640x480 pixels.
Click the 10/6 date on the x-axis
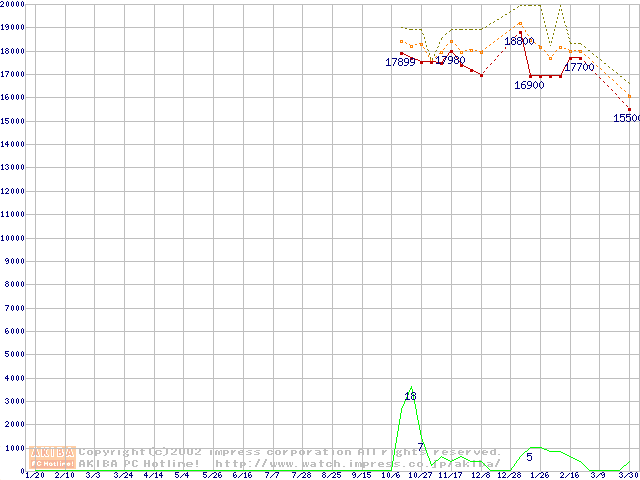coord(391,475)
